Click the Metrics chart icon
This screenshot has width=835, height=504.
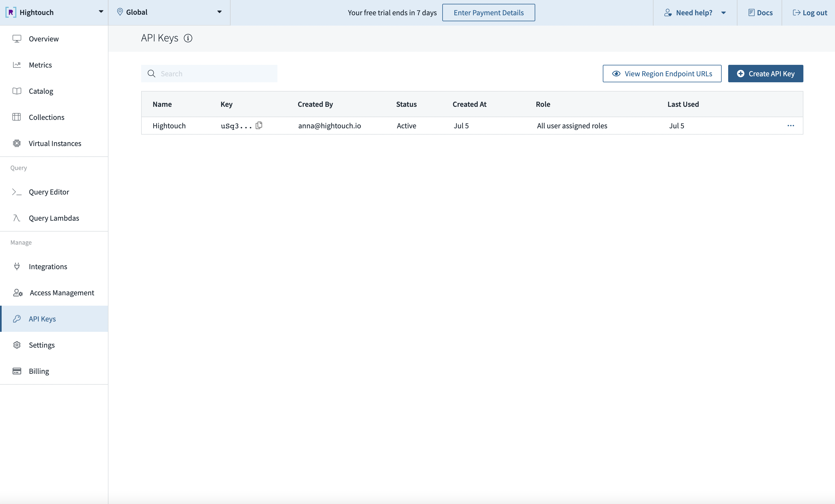click(17, 65)
